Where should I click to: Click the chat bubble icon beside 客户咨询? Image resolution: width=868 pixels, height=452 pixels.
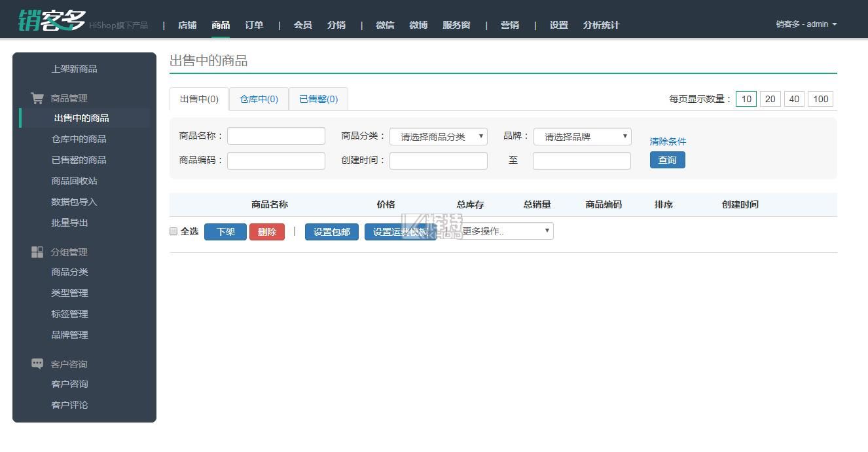pos(37,363)
